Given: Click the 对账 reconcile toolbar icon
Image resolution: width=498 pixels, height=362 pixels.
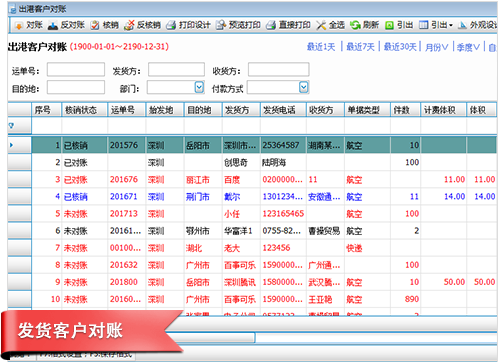Looking at the screenshot, I should 19,25.
